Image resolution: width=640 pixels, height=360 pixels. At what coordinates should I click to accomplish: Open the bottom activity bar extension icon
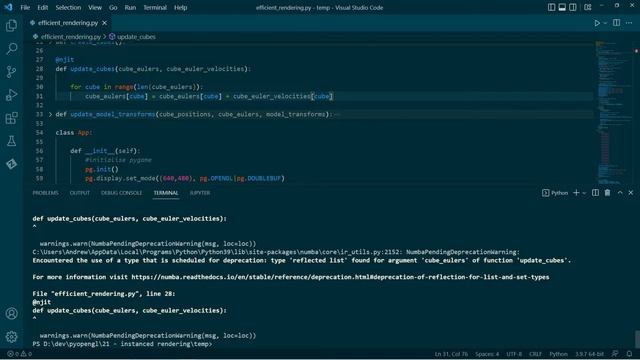click(11, 164)
